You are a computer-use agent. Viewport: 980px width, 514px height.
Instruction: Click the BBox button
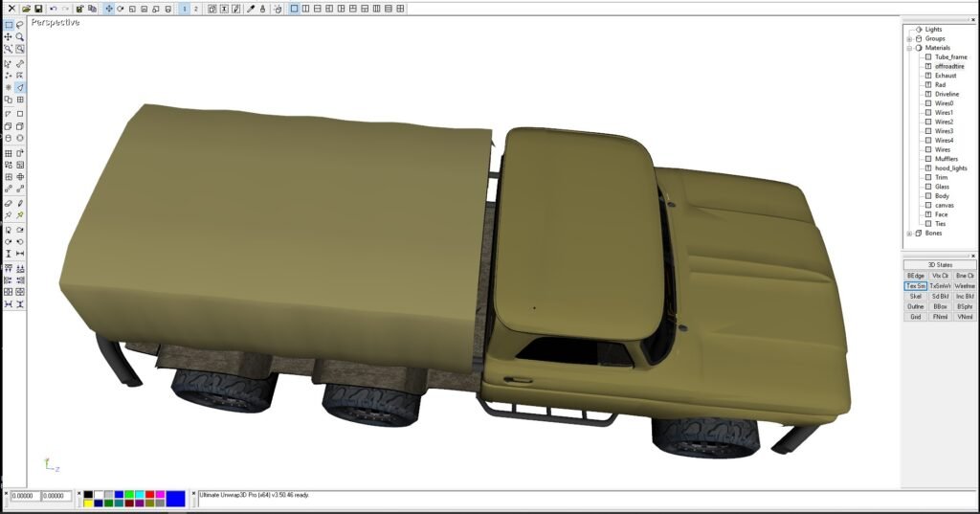[940, 306]
